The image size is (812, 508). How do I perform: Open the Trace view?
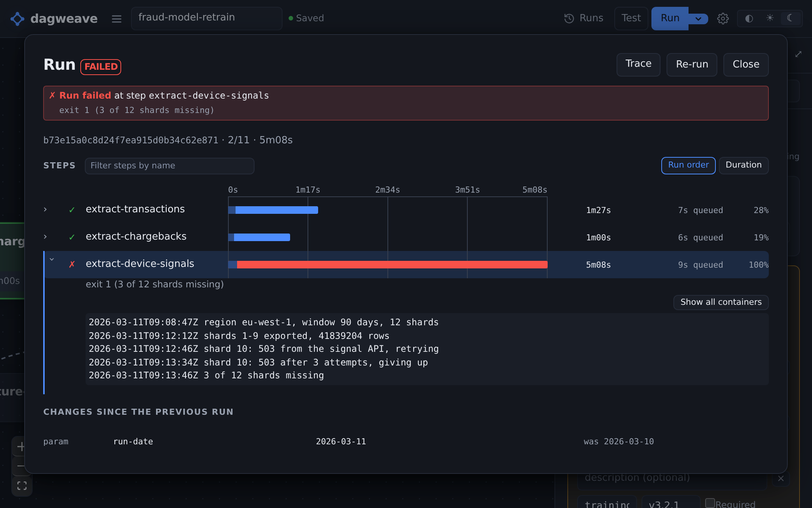coord(638,64)
